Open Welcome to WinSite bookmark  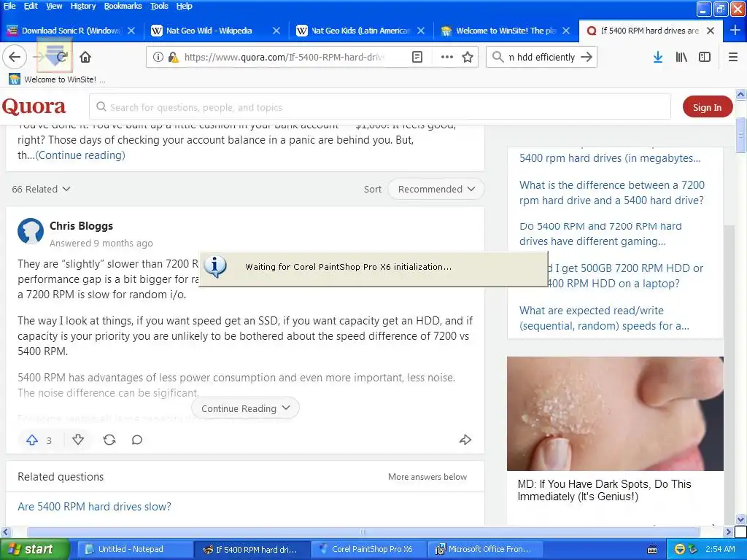pyautogui.click(x=57, y=79)
